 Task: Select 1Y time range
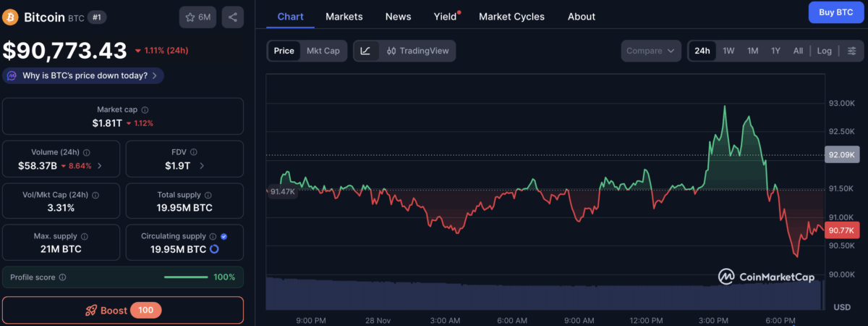[775, 51]
